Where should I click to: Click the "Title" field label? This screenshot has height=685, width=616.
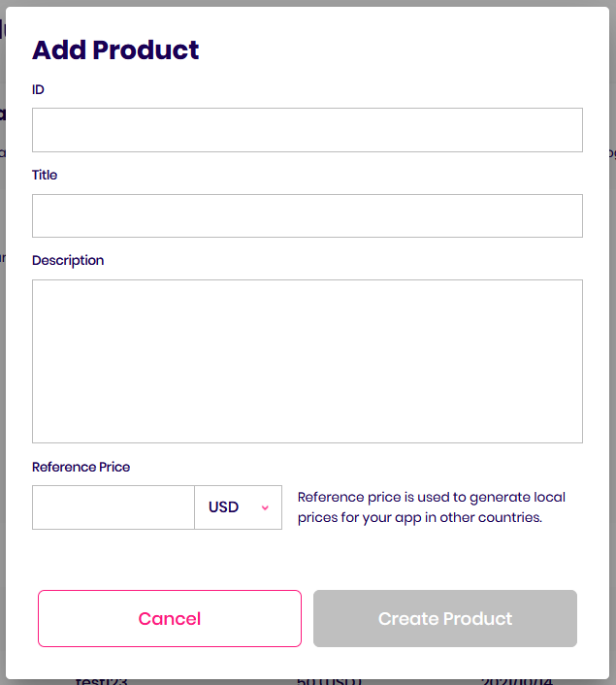point(45,175)
